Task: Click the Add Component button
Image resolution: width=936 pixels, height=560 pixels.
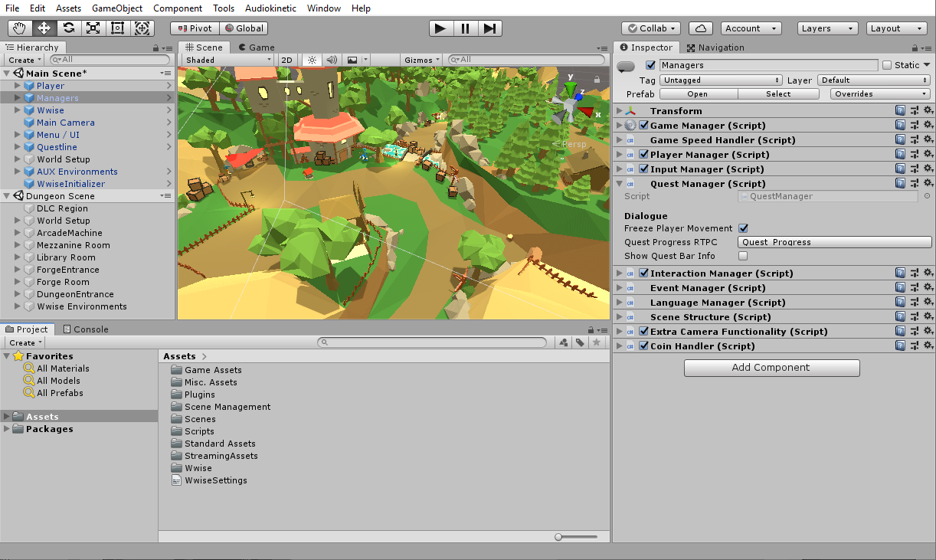Action: pyautogui.click(x=771, y=368)
